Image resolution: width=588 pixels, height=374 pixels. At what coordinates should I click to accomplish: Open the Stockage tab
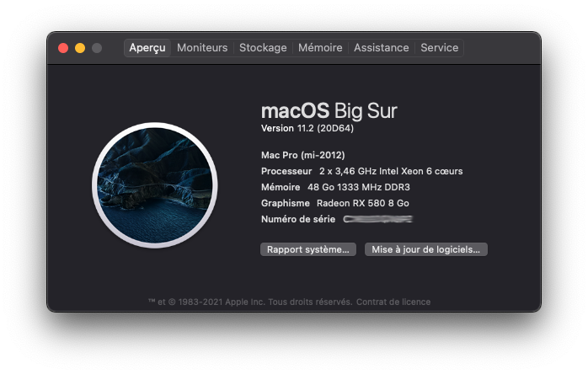click(x=263, y=48)
